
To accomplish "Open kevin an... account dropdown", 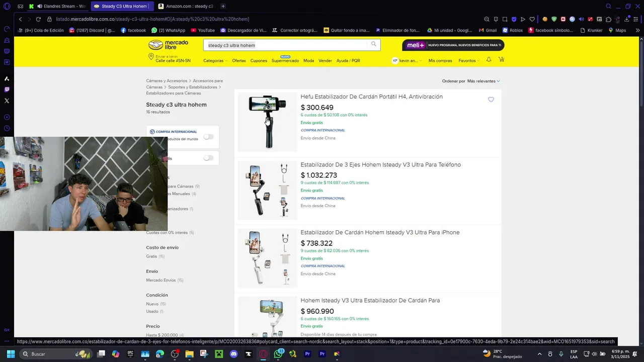I will (x=407, y=60).
